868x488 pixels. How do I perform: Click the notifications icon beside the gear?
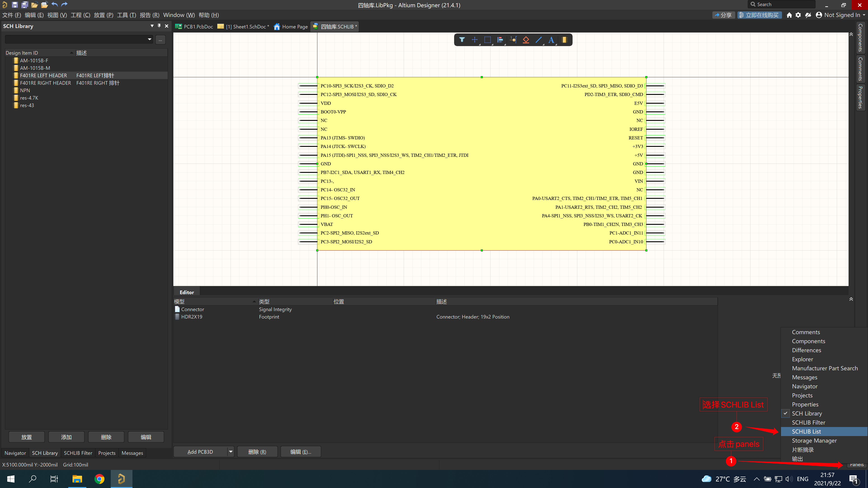pyautogui.click(x=808, y=15)
